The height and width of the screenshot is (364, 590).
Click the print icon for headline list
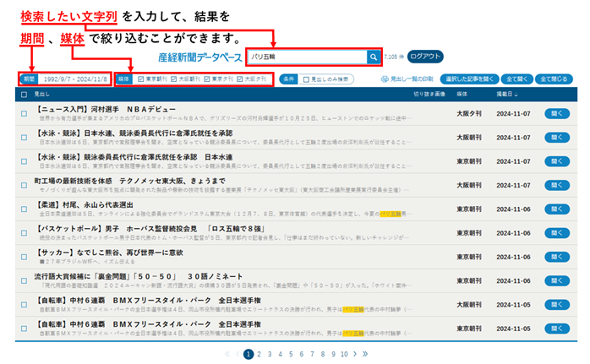(385, 79)
